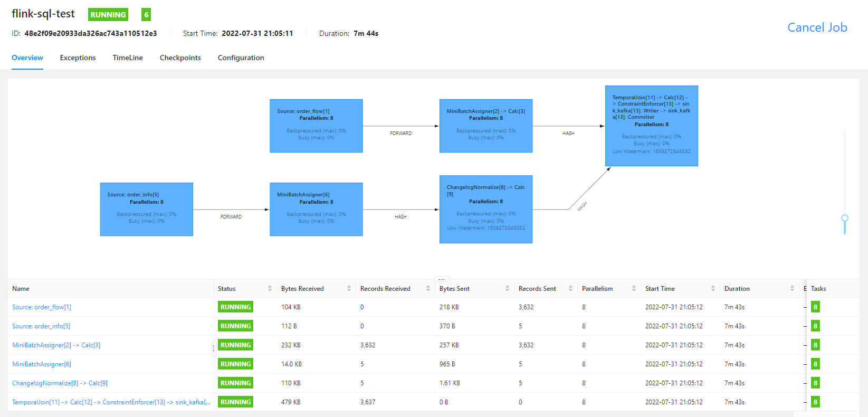Click the green task count badge 6

[x=147, y=15]
